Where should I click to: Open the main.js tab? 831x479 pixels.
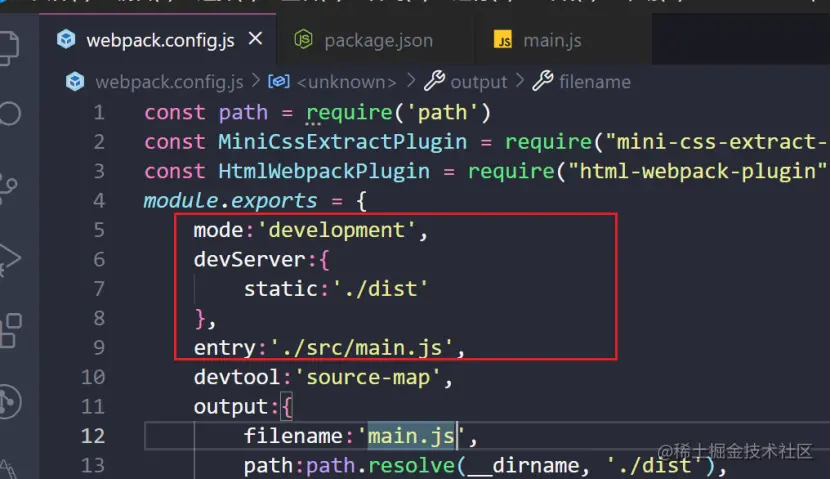click(x=563, y=40)
